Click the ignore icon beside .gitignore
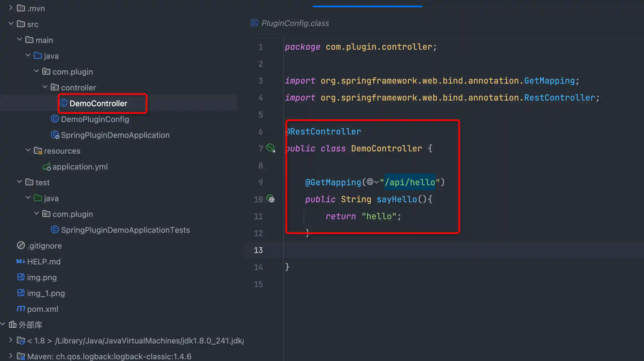The height and width of the screenshot is (361, 644). click(21, 245)
